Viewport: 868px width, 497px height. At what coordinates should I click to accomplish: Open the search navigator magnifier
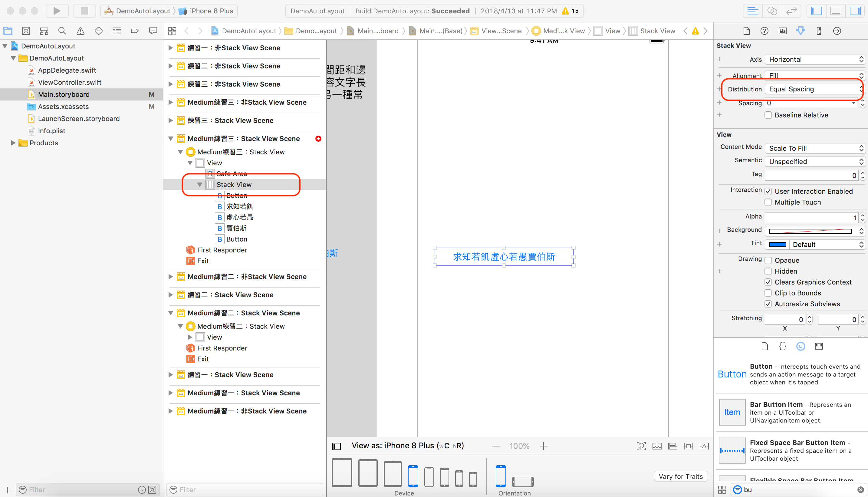(62, 31)
